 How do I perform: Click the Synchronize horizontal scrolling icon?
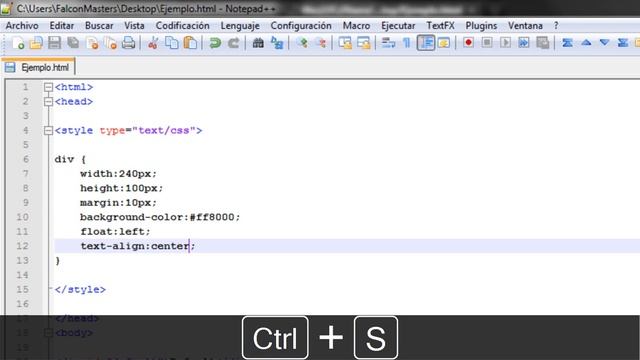point(363,42)
